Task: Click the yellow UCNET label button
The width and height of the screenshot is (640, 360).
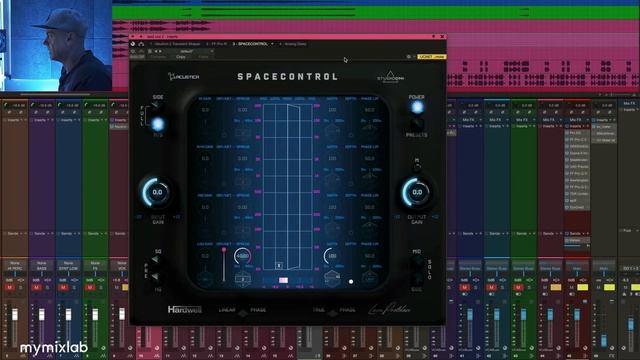Action: coord(431,57)
